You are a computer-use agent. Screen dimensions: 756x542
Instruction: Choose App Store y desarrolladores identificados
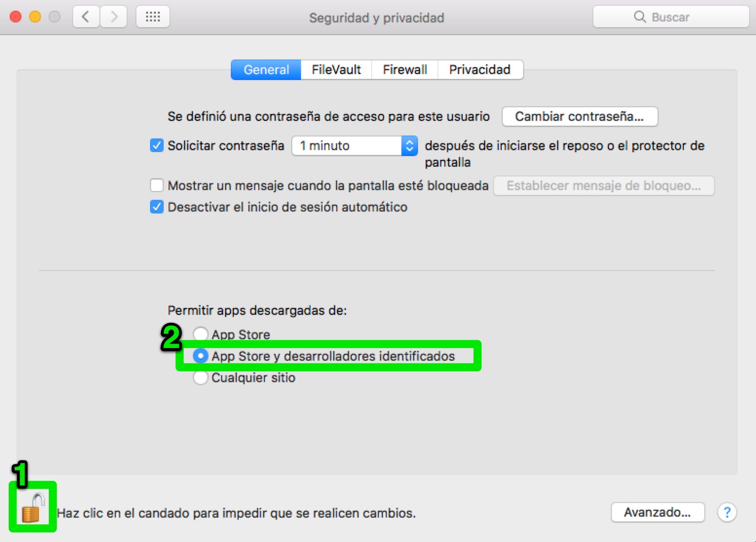[201, 356]
